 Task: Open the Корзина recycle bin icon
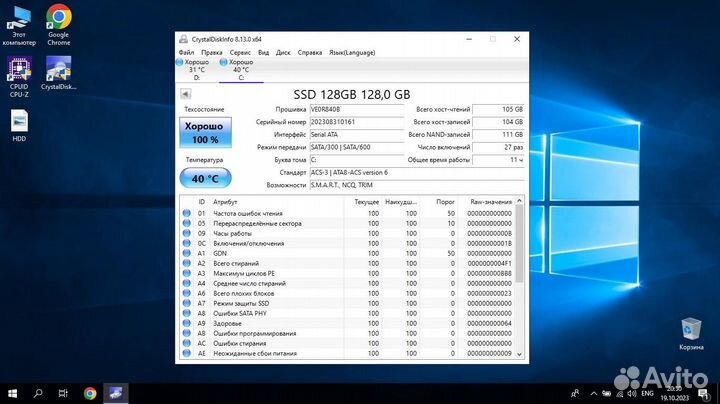691,334
